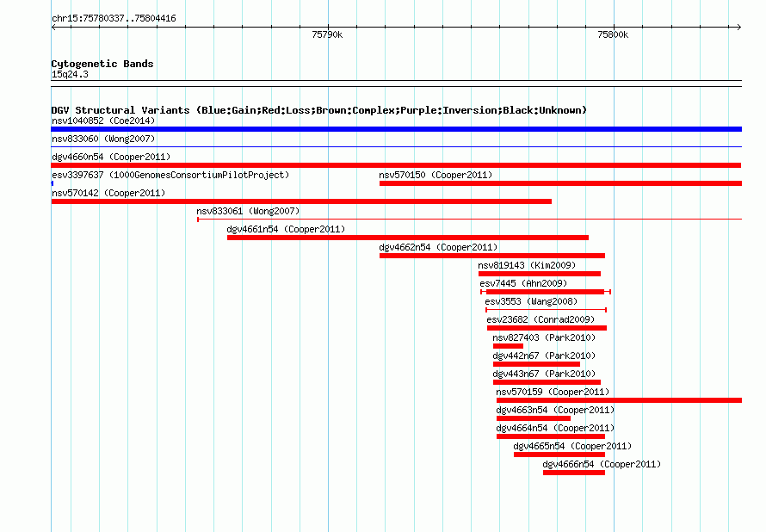Click the dgv4666n54 (Cooper2011) red bar
This screenshot has width=766, height=532.
[x=574, y=473]
